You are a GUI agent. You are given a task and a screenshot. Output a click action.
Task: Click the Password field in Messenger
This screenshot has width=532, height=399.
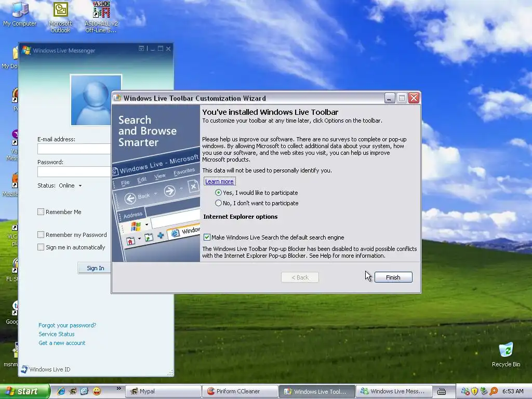click(x=74, y=171)
